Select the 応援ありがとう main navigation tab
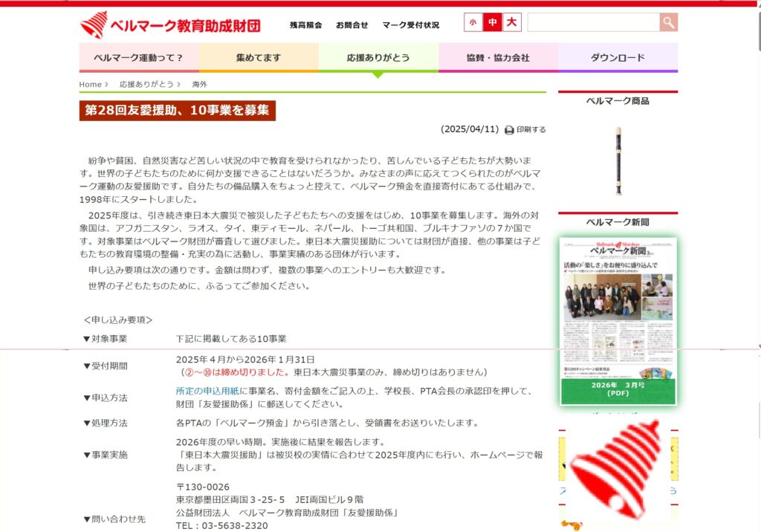 pos(378,57)
